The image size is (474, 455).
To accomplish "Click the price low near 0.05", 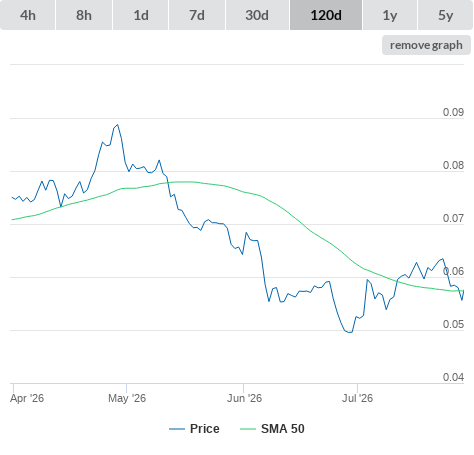I will click(349, 332).
